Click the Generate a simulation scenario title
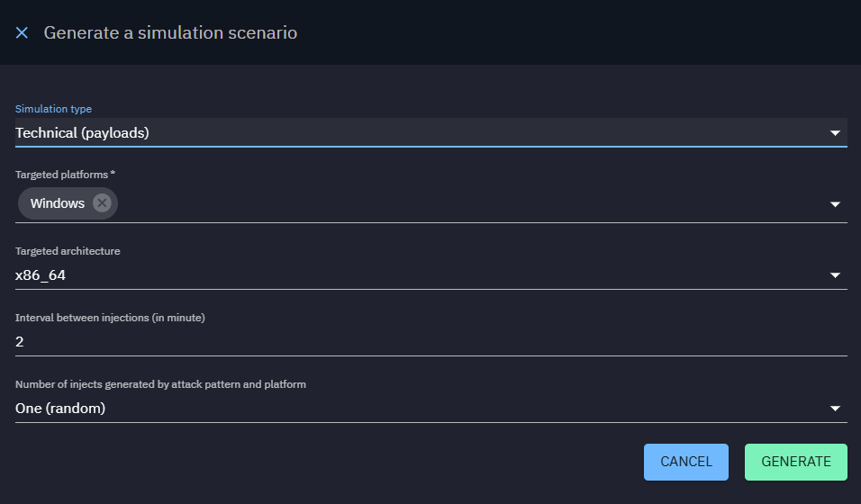861x504 pixels. point(170,33)
